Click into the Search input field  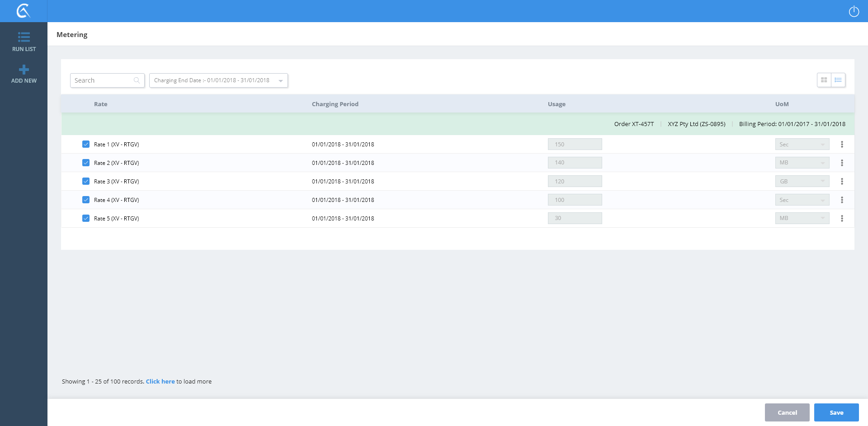tap(103, 80)
